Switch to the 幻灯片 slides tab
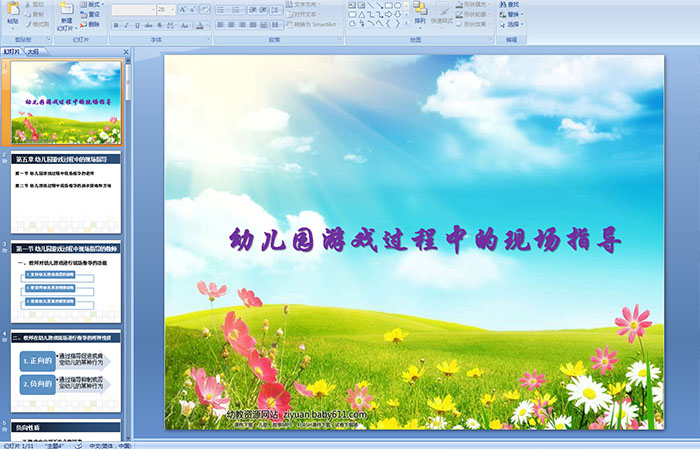700x449 pixels. [12, 52]
